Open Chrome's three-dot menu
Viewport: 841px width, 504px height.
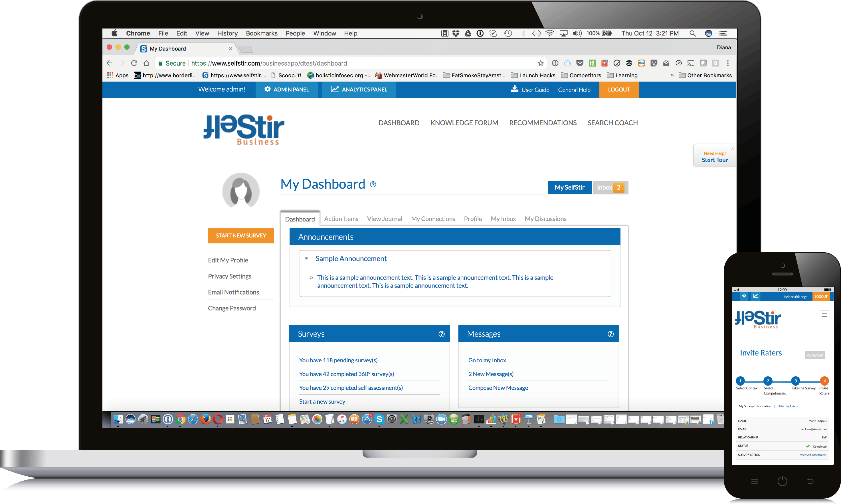point(727,63)
